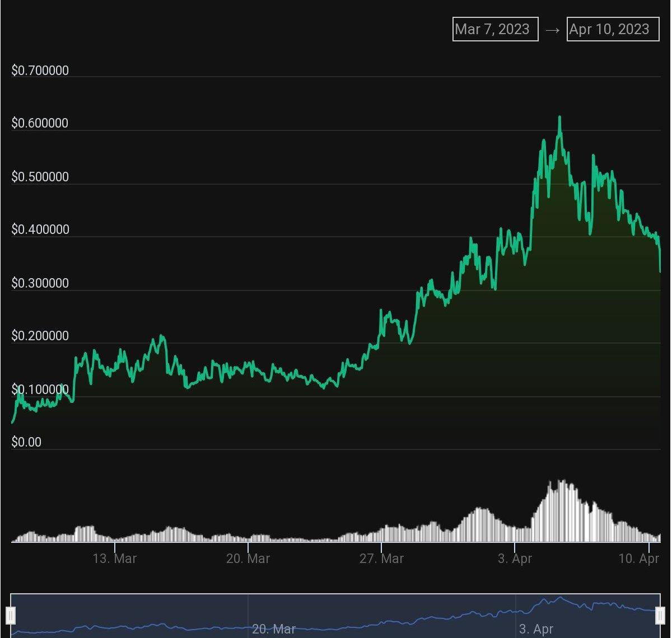Click the $0.700000 y-axis label
This screenshot has height=638, width=672.
click(40, 71)
